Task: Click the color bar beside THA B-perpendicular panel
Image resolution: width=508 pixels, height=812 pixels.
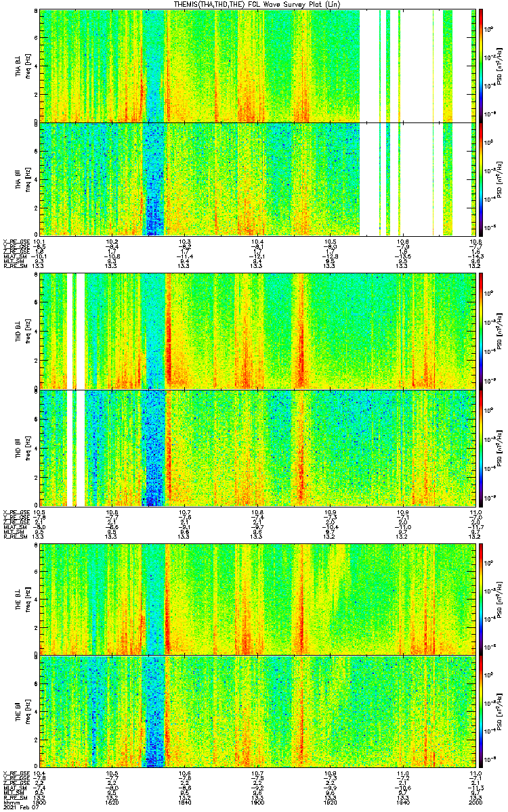Action: (481, 66)
